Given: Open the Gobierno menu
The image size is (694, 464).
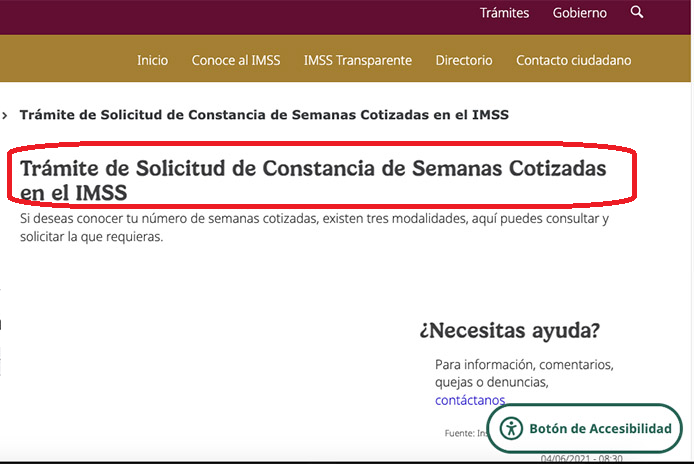Looking at the screenshot, I should 579,13.
